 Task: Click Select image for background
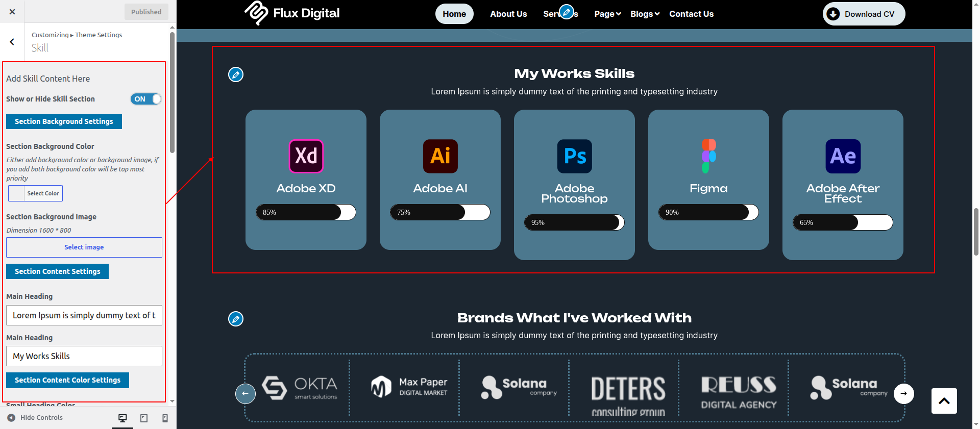coord(84,247)
